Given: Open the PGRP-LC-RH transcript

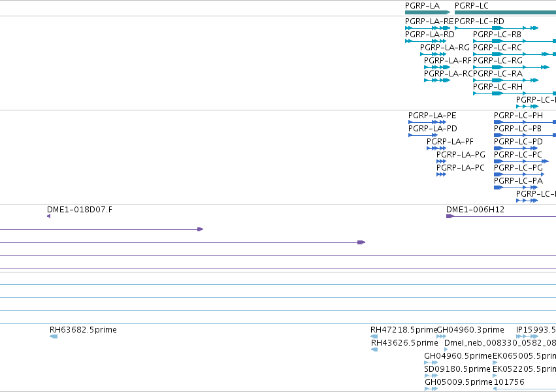Looking at the screenshot, I should coord(497,87).
